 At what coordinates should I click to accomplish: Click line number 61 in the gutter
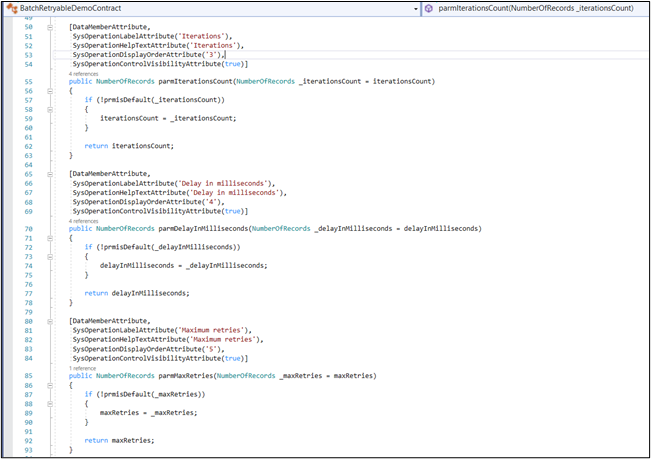pos(28,137)
